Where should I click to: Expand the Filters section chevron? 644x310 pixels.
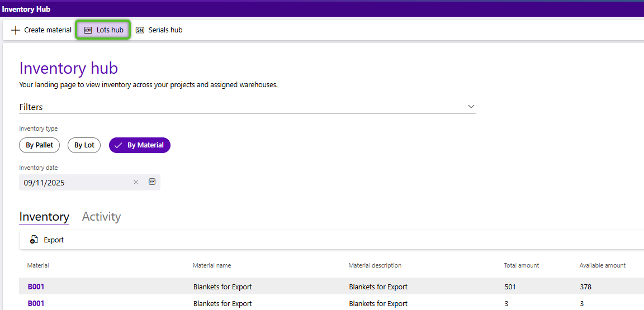pyautogui.click(x=471, y=107)
